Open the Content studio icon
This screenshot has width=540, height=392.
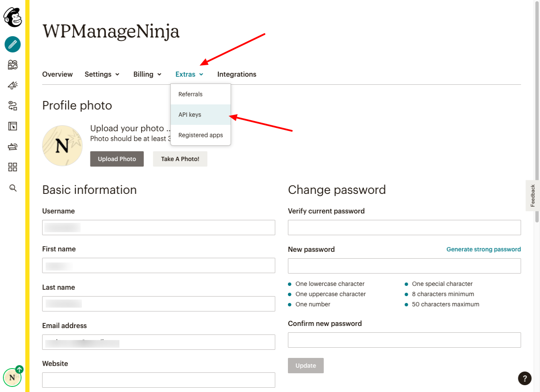coord(12,147)
